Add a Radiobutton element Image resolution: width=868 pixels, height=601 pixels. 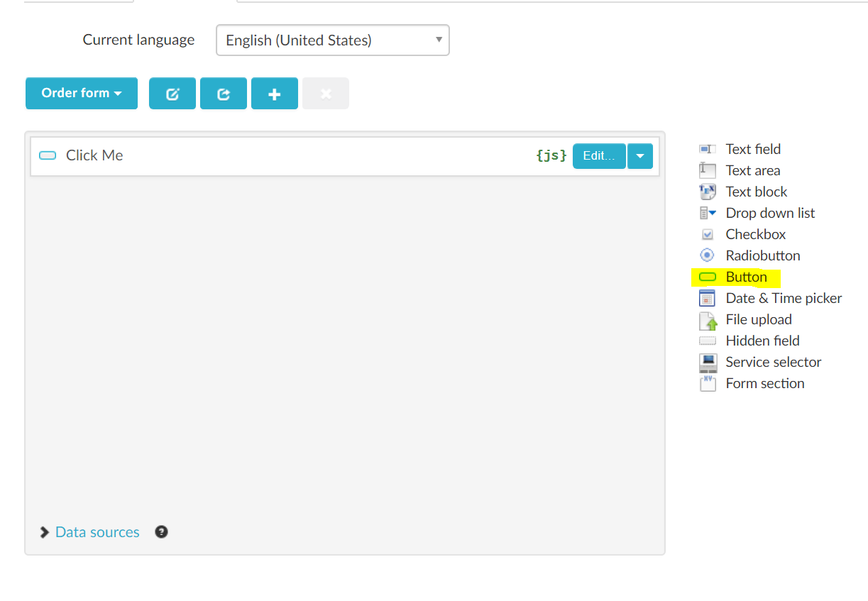[762, 255]
